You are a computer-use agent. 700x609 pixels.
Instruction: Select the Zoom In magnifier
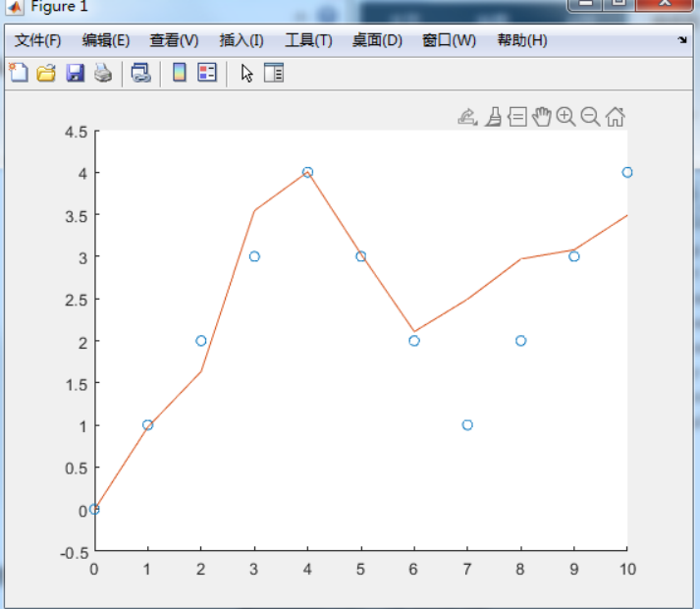(566, 117)
